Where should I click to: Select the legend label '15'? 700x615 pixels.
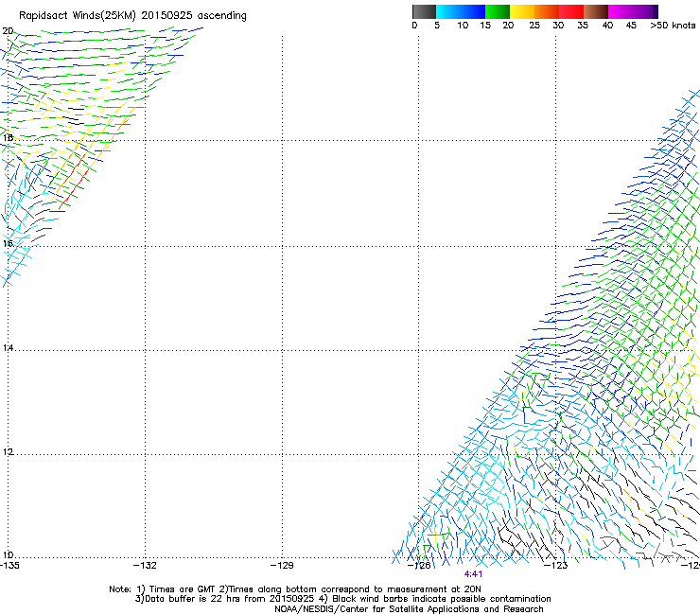(485, 26)
